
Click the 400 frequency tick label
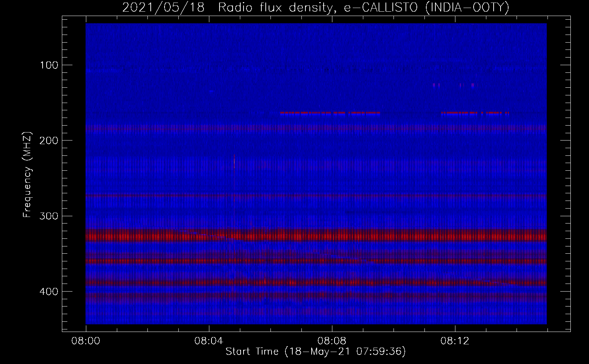[x=49, y=292]
